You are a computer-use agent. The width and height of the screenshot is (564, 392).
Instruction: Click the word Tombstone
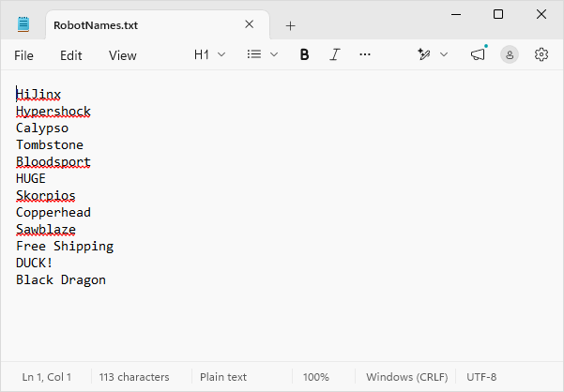pos(50,144)
